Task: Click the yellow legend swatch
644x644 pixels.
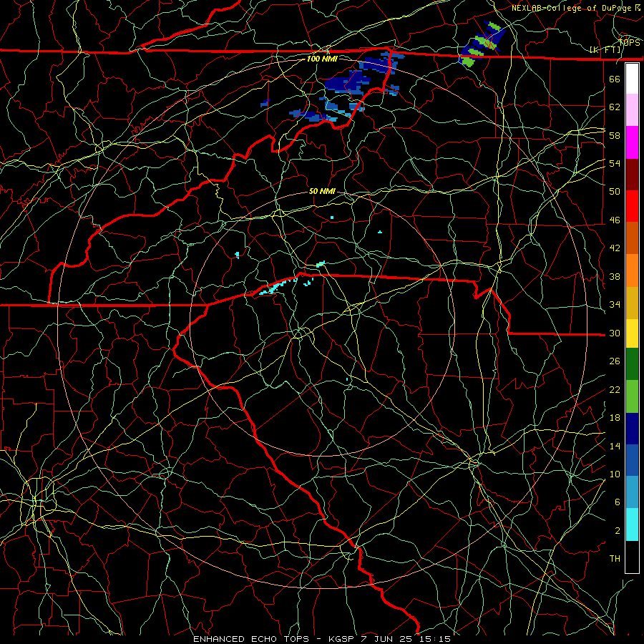Action: pyautogui.click(x=632, y=333)
